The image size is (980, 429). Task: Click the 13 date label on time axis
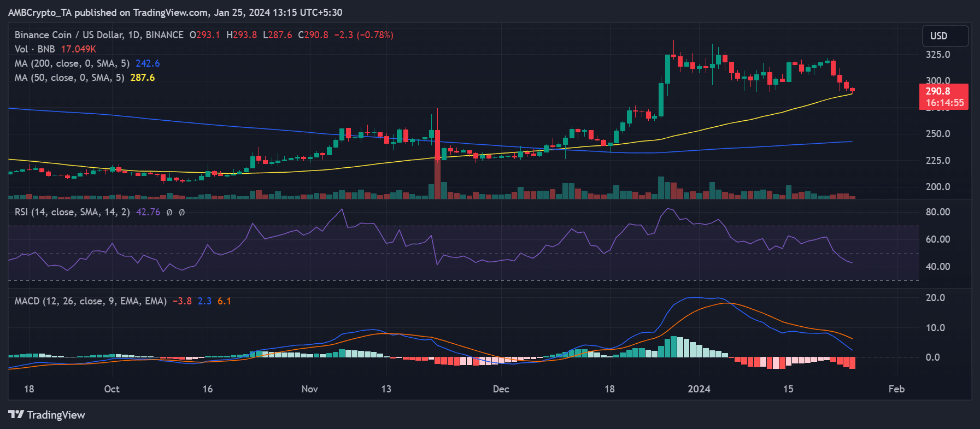[x=386, y=389]
